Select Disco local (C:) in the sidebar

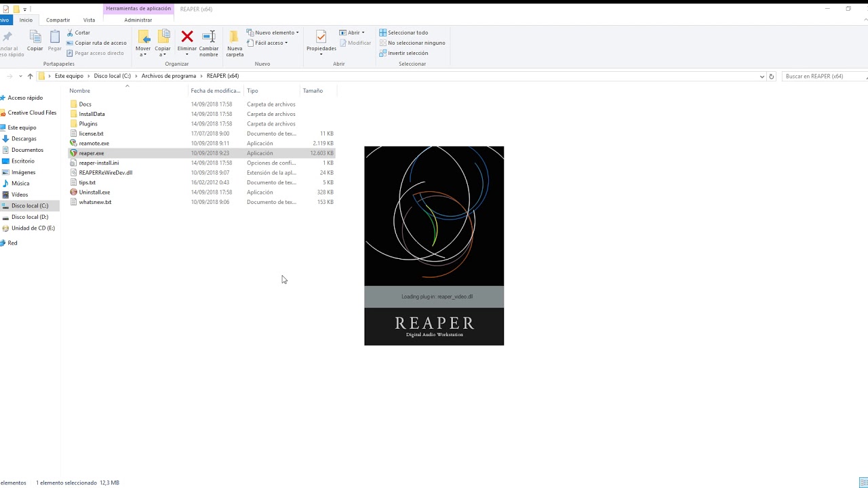pyautogui.click(x=29, y=206)
